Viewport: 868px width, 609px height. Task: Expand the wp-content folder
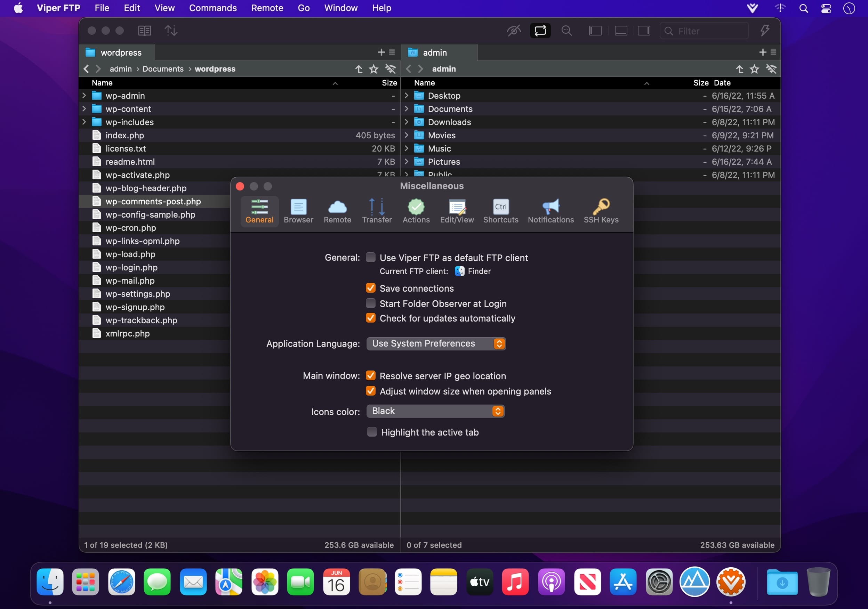coord(84,109)
